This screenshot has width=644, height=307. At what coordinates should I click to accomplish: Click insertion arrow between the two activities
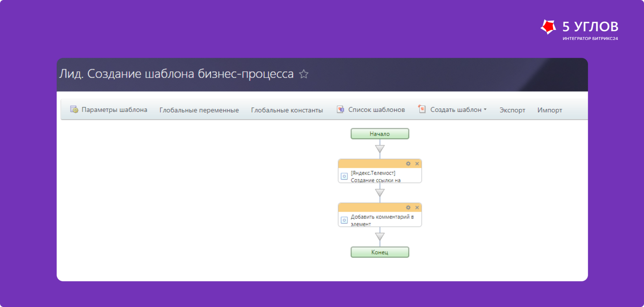click(x=380, y=193)
